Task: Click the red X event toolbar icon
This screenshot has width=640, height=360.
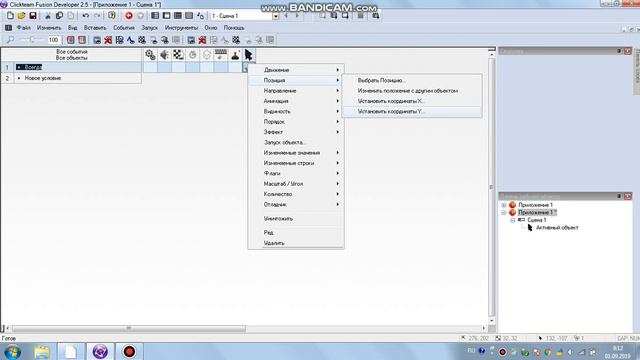Action: (108, 40)
